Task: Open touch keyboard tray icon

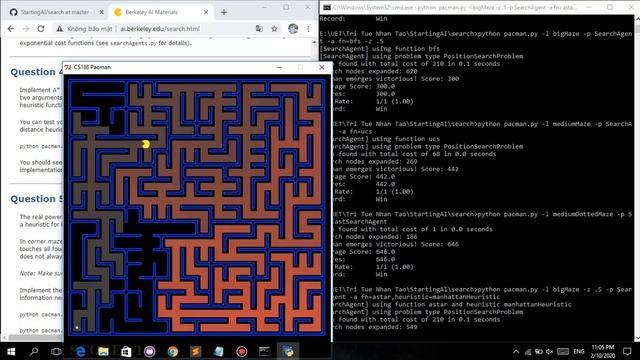Action: click(x=563, y=351)
